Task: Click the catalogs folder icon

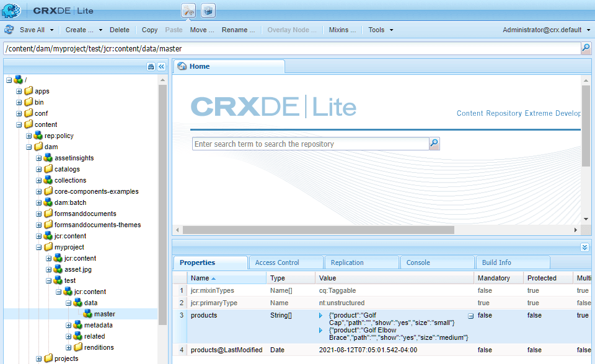Action: pos(48,169)
